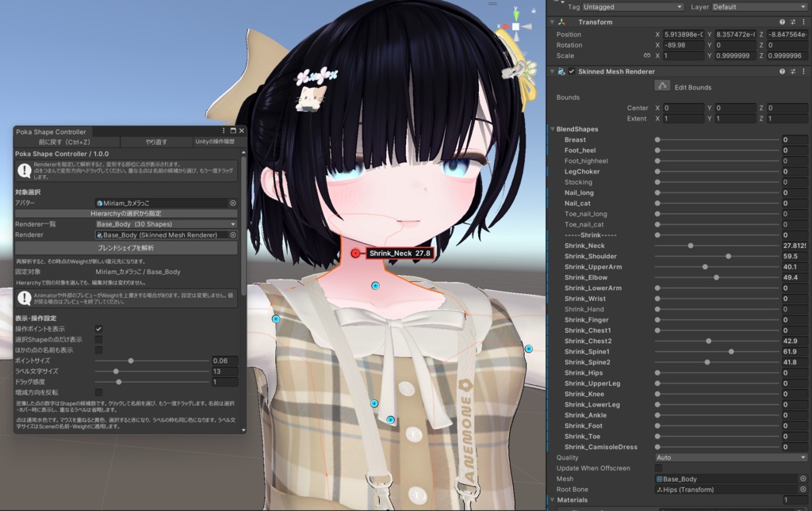Toggle the Scene gizmo lock icon

(x=534, y=10)
